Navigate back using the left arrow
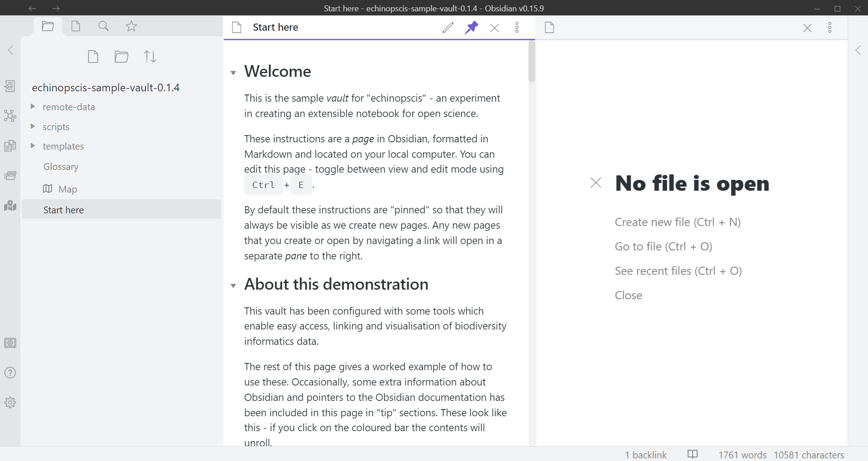This screenshot has width=868, height=461. 32,8
